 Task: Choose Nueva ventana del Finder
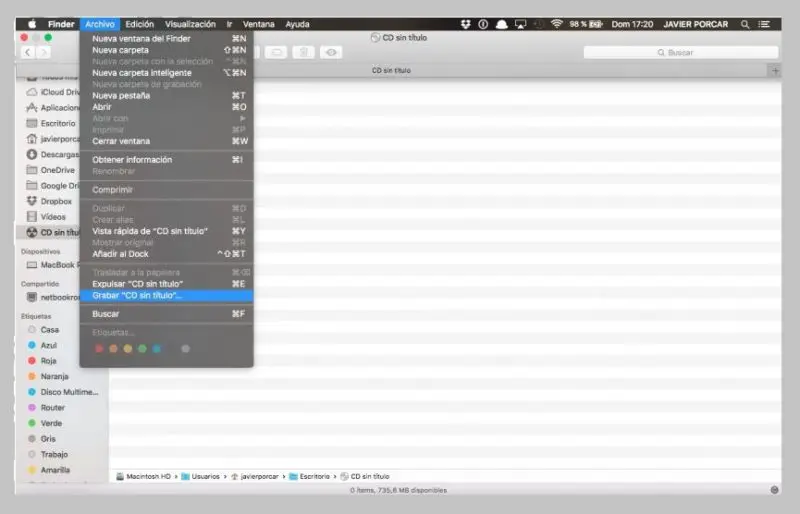click(x=166, y=38)
